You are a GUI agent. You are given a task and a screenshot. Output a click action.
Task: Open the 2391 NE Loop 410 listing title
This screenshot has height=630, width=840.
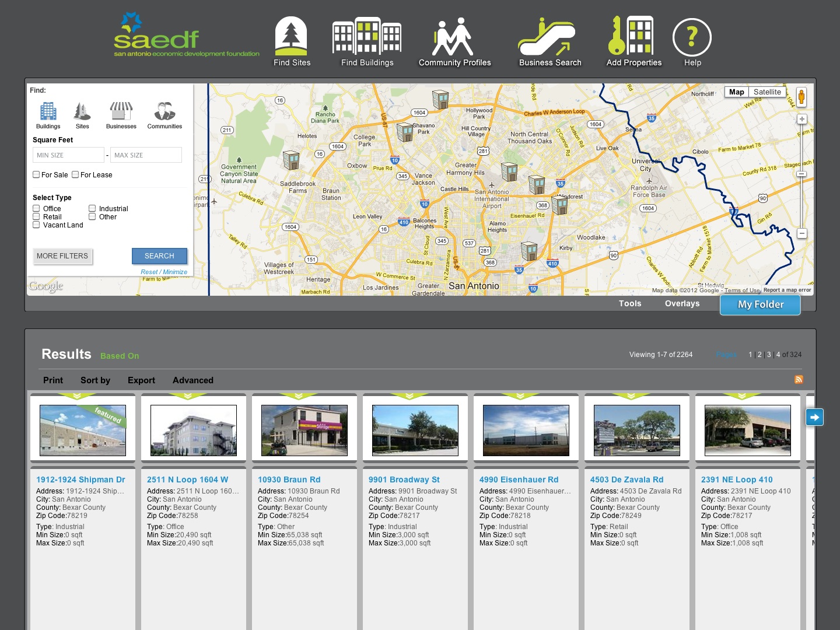737,480
